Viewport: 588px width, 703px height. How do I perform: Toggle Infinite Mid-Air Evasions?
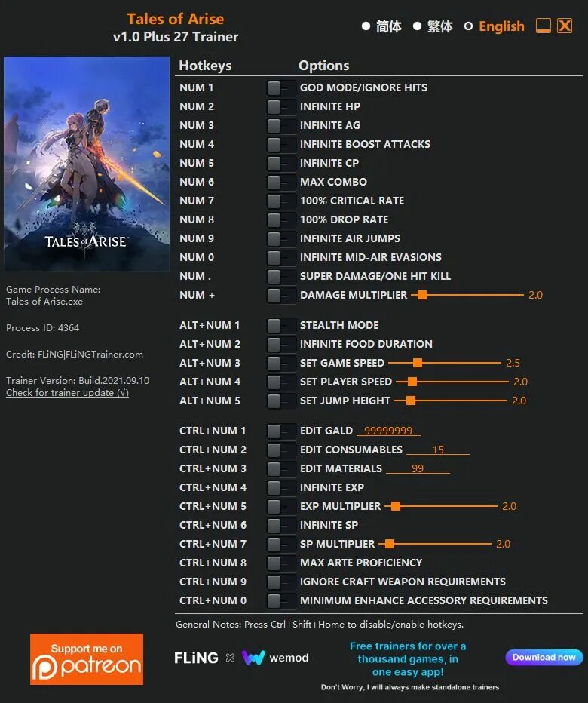(x=281, y=257)
